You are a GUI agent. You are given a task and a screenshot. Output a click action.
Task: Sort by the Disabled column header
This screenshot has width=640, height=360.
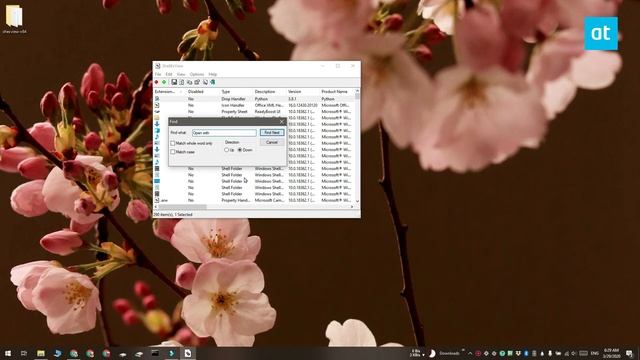[x=202, y=92]
